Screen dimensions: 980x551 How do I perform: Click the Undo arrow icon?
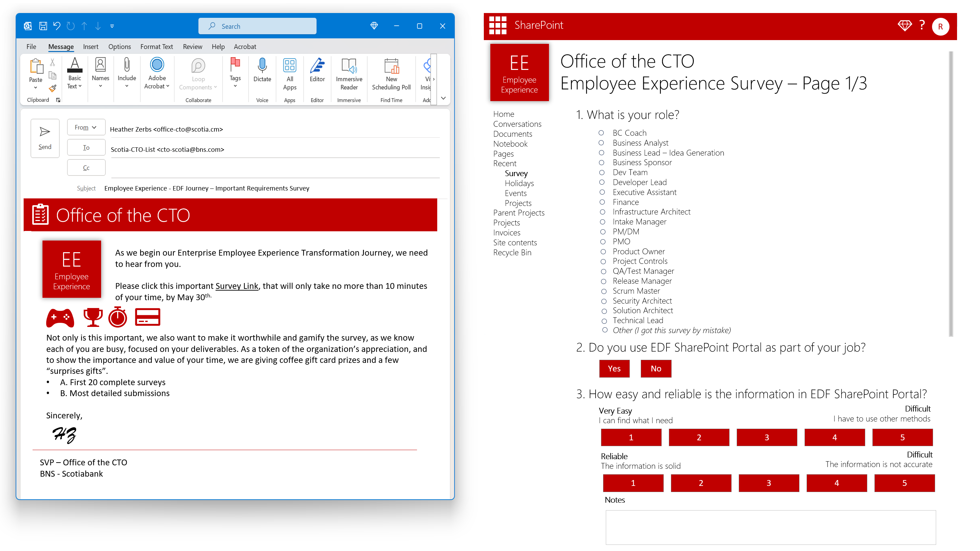click(57, 26)
